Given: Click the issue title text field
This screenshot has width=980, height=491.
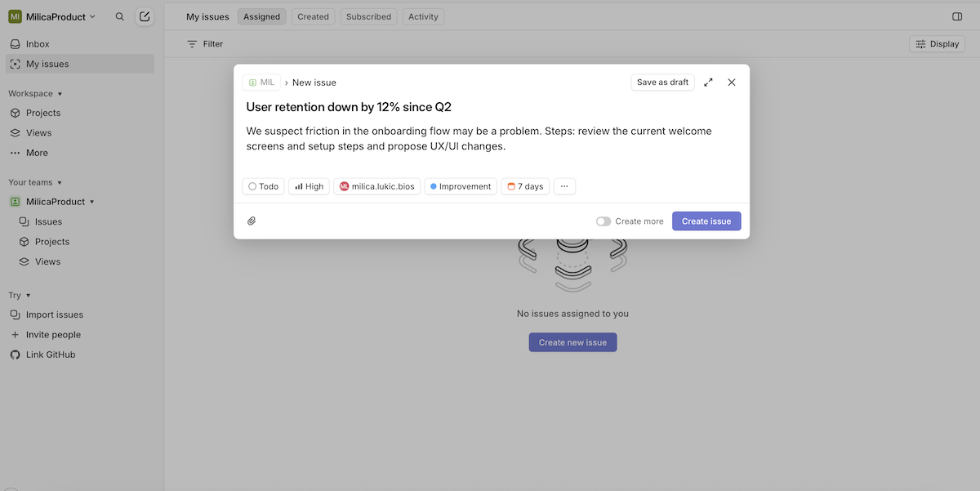Looking at the screenshot, I should click(349, 107).
